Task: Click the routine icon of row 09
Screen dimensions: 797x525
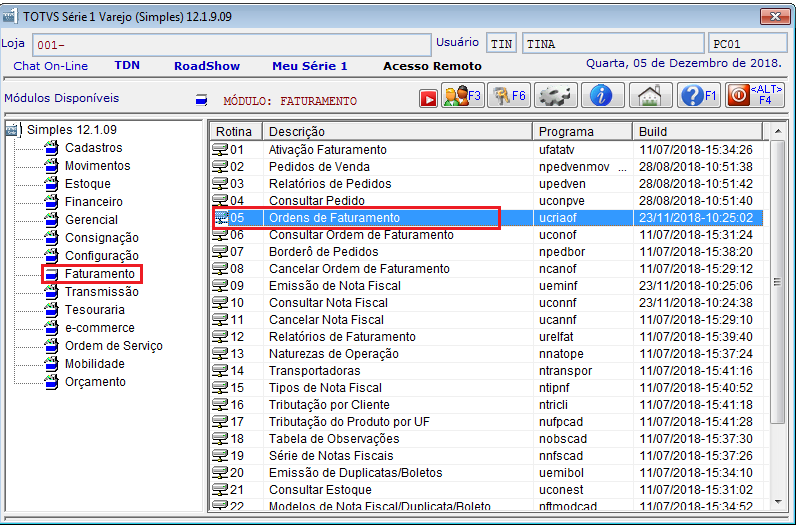Action: (x=220, y=286)
